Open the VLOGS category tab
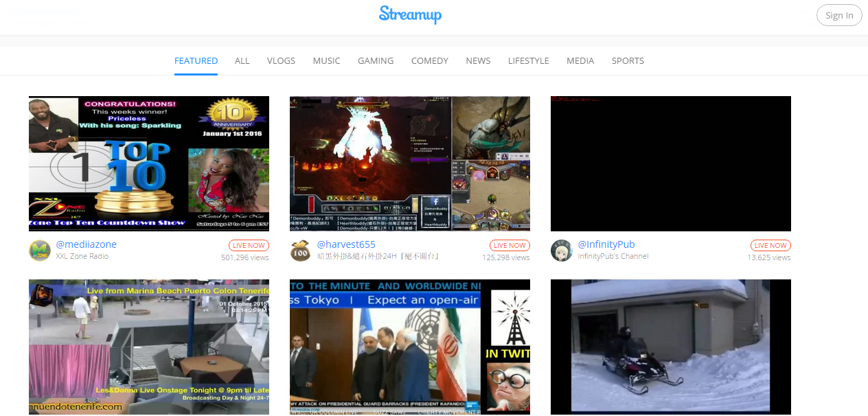868x416 pixels. [281, 60]
